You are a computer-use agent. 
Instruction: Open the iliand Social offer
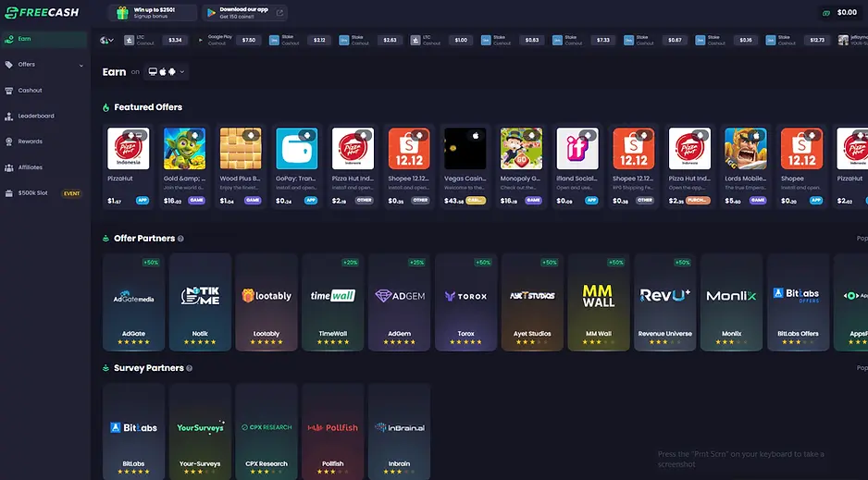click(x=577, y=167)
